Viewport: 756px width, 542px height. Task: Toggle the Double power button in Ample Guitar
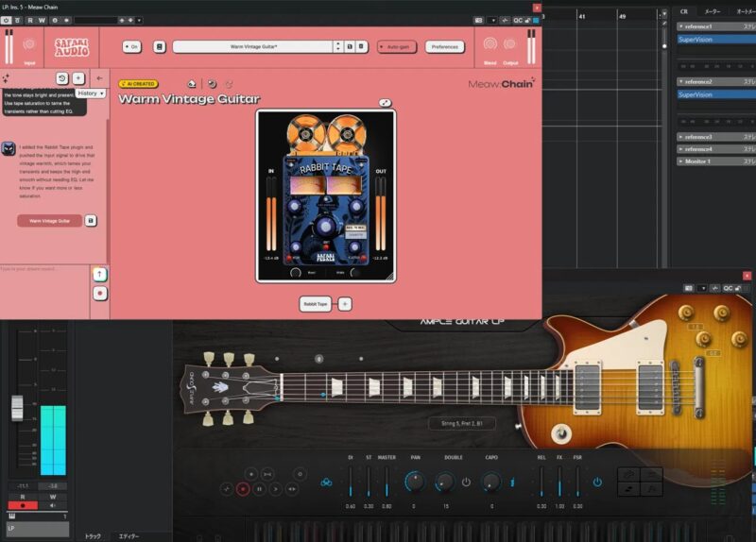pyautogui.click(x=466, y=483)
